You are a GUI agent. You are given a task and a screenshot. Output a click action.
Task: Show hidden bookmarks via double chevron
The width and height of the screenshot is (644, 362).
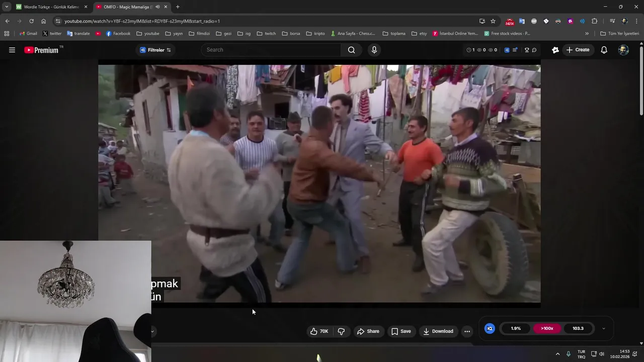(587, 34)
